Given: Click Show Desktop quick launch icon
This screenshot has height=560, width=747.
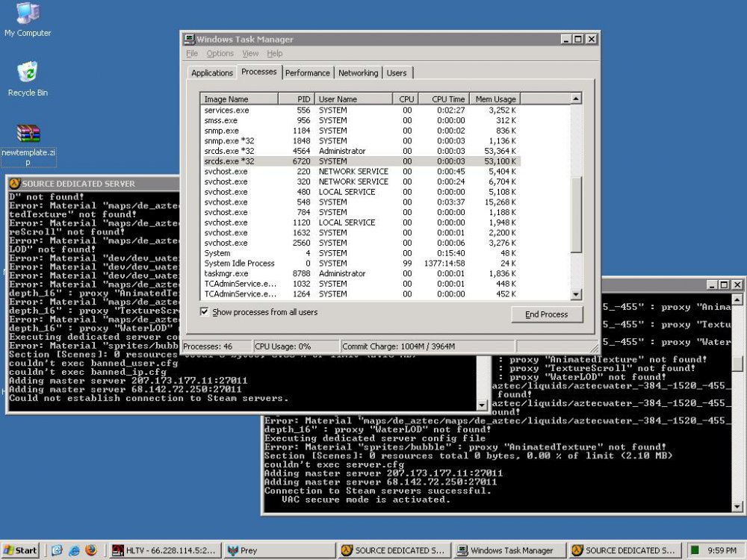Looking at the screenshot, I should tap(57, 550).
